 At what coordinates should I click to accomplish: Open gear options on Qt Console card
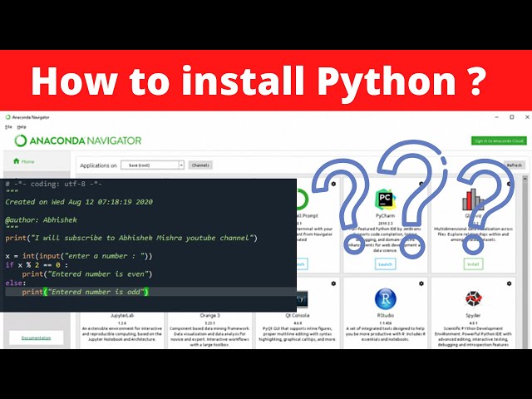click(333, 283)
